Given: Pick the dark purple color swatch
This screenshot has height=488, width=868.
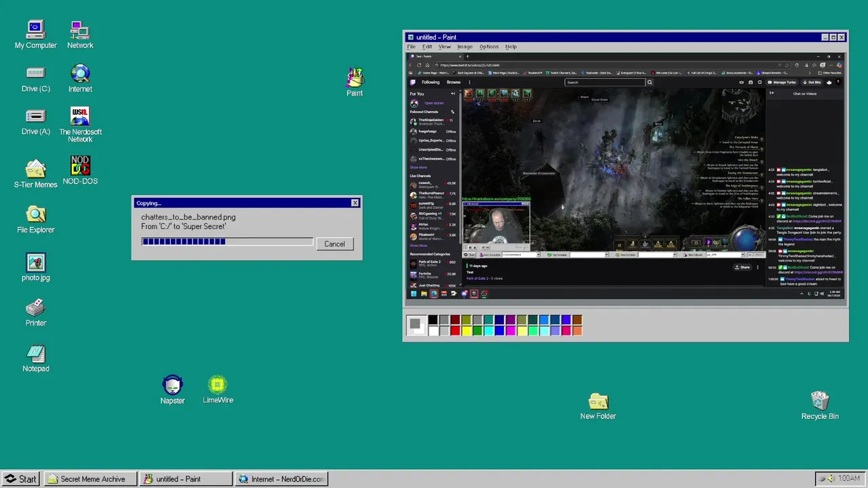Looking at the screenshot, I should (511, 320).
